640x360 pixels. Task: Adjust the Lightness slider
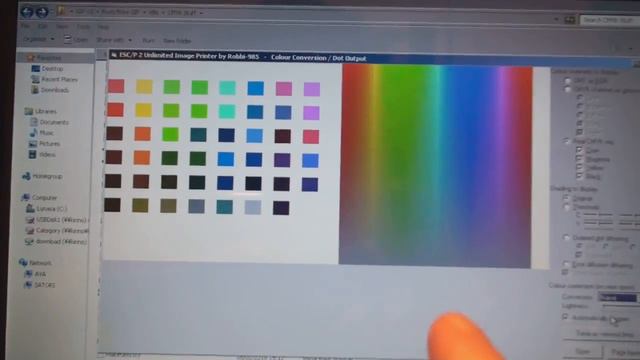tap(620, 306)
